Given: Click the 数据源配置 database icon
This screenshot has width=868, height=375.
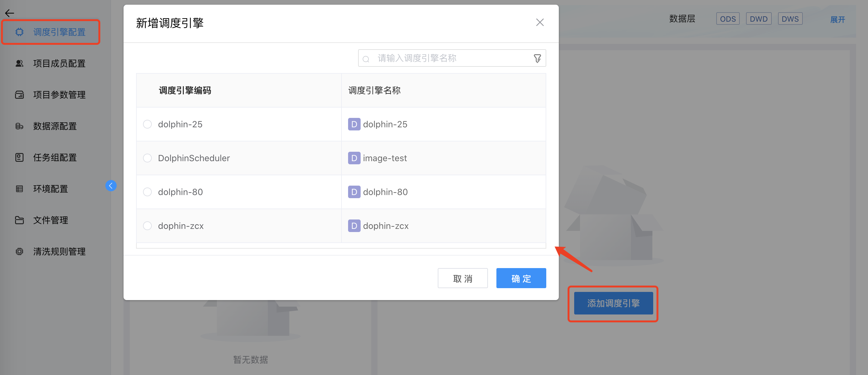Looking at the screenshot, I should pos(19,126).
